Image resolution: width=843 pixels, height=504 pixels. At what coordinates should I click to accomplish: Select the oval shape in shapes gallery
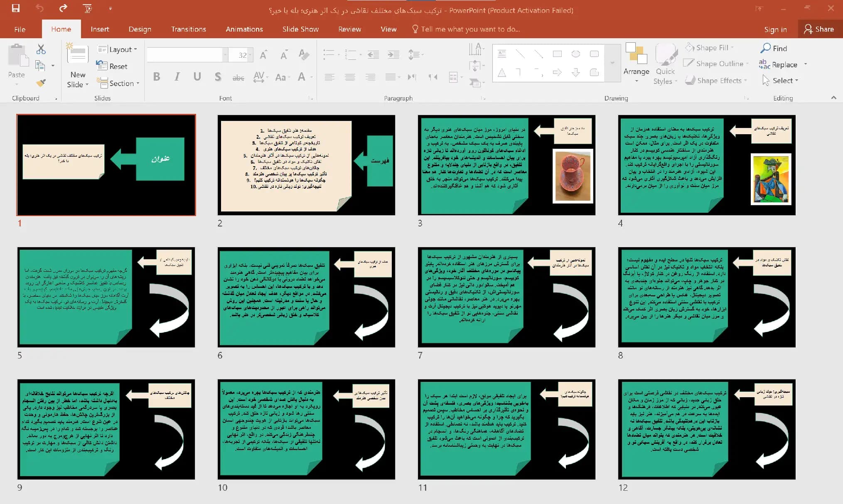point(575,54)
